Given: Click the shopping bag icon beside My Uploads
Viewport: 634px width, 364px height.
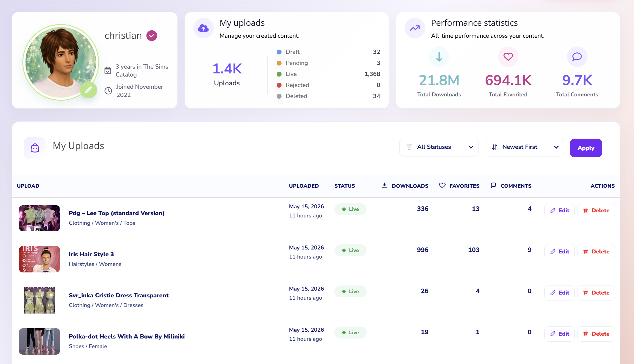Looking at the screenshot, I should click(x=35, y=148).
